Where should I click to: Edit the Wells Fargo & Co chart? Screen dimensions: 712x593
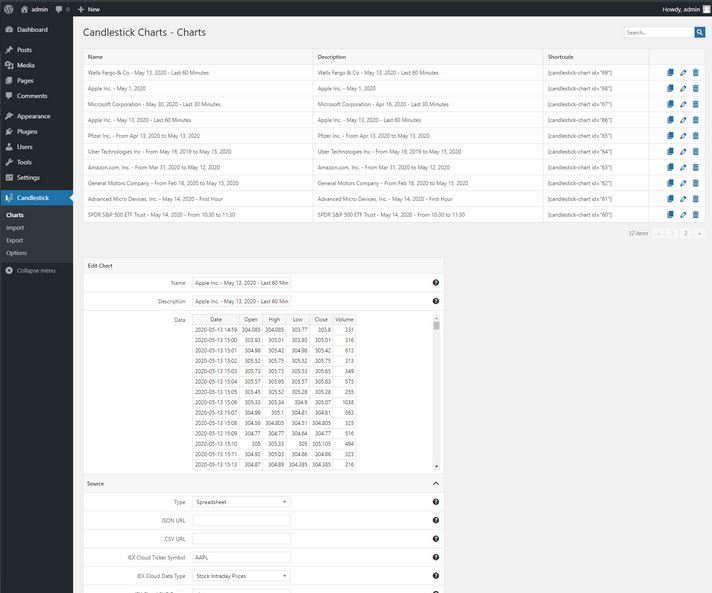click(x=683, y=73)
